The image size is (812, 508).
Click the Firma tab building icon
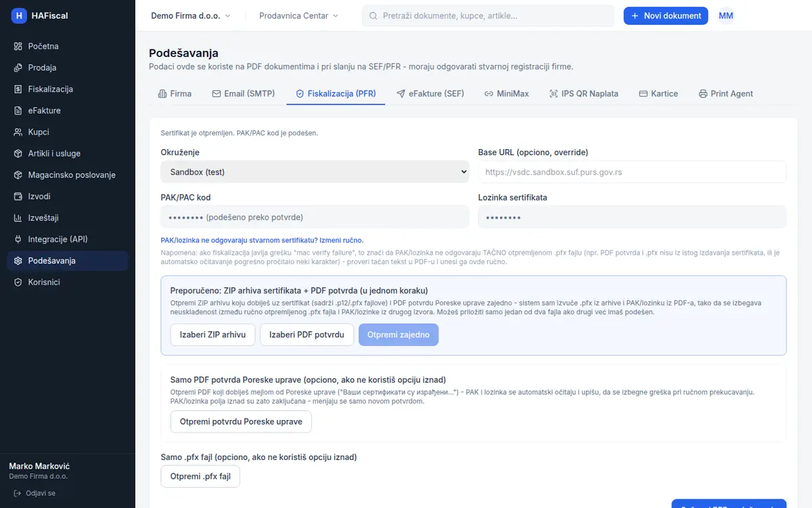click(x=162, y=93)
